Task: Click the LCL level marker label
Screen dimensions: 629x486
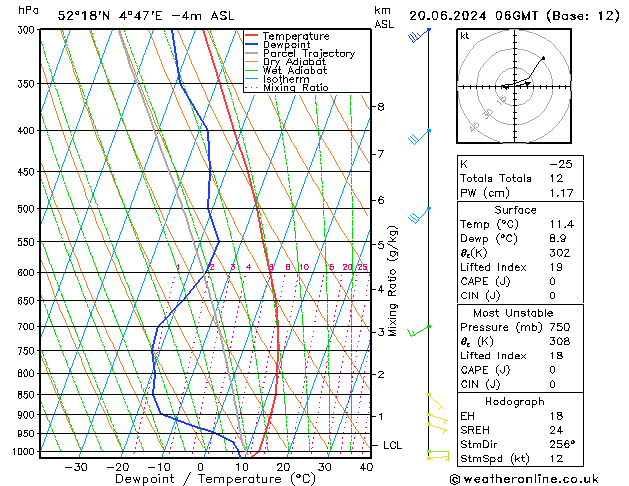Action: coord(394,445)
